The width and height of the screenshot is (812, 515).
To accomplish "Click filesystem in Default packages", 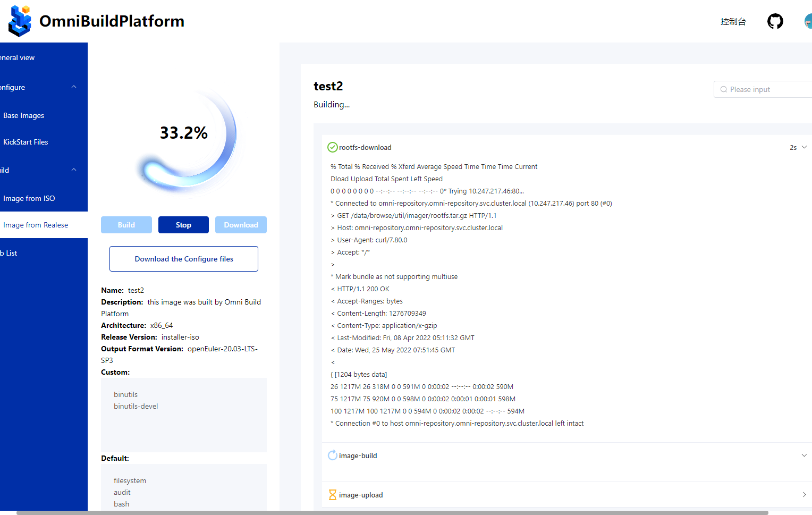I will [x=130, y=480].
